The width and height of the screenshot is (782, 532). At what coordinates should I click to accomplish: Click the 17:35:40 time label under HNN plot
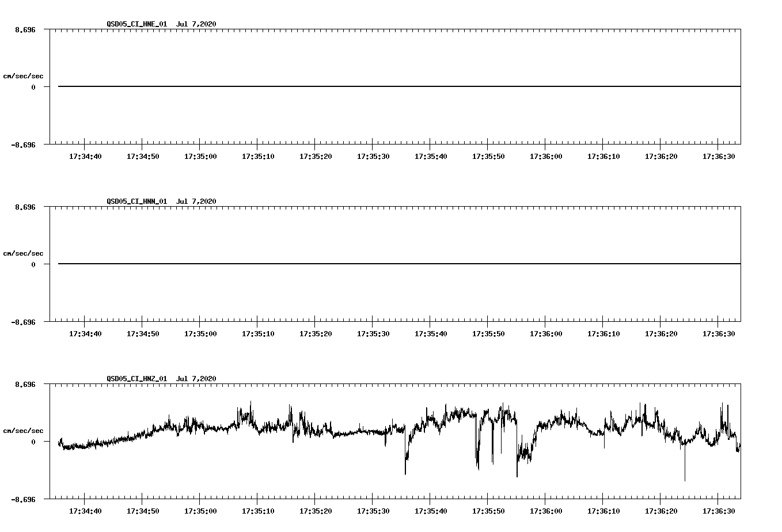(x=431, y=333)
